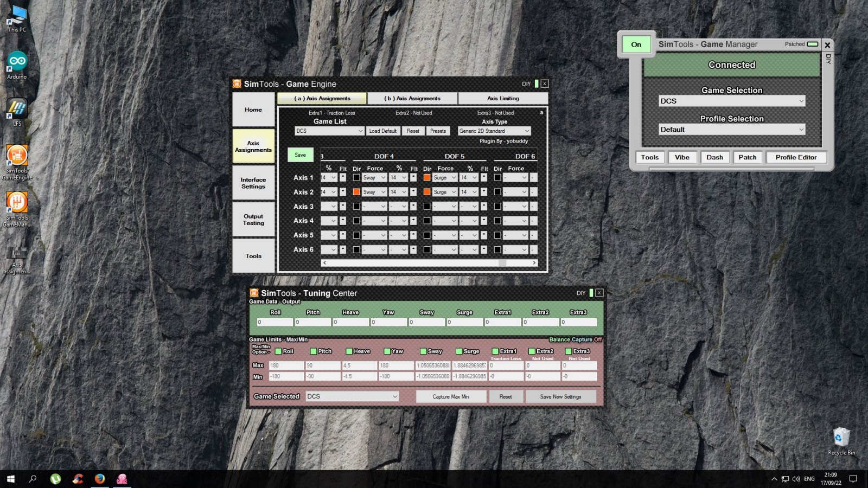The height and width of the screenshot is (488, 868).
Task: Open SimTools GameEngine desktop shortcut
Action: [17, 162]
